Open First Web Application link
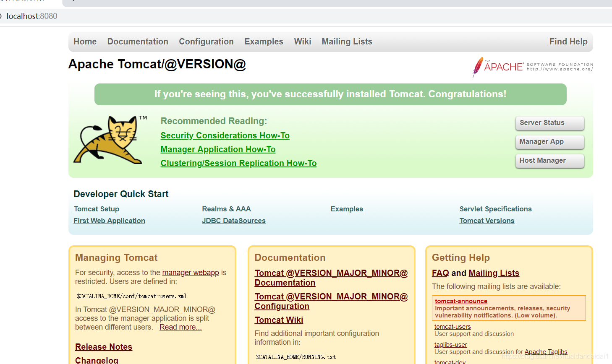Viewport: 612px width, 364px height. pyautogui.click(x=109, y=221)
